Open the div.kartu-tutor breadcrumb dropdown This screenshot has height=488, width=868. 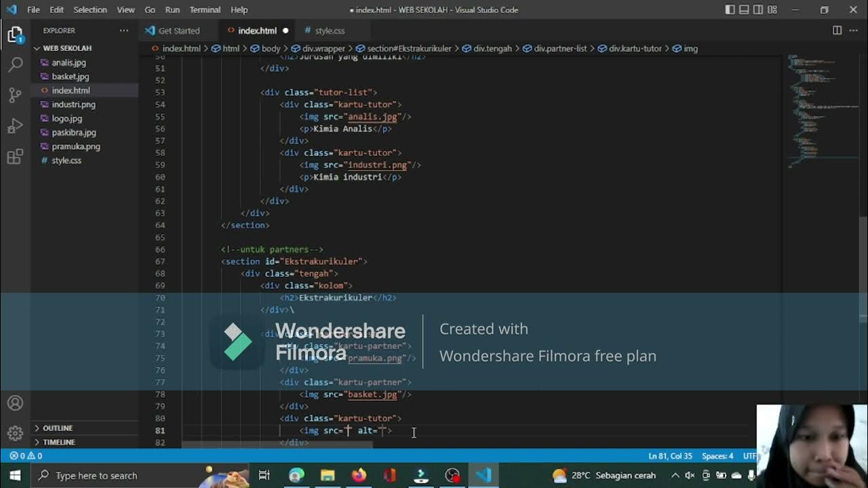pos(629,49)
